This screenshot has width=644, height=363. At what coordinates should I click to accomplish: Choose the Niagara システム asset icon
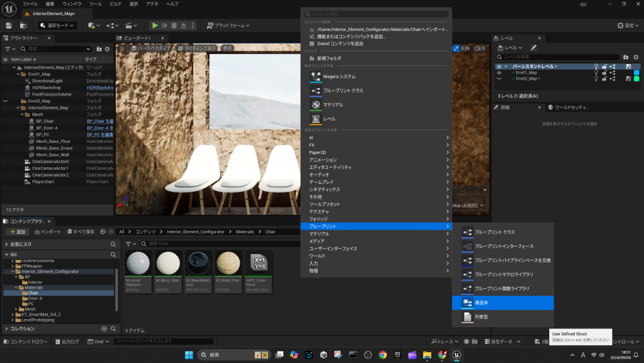tap(316, 76)
